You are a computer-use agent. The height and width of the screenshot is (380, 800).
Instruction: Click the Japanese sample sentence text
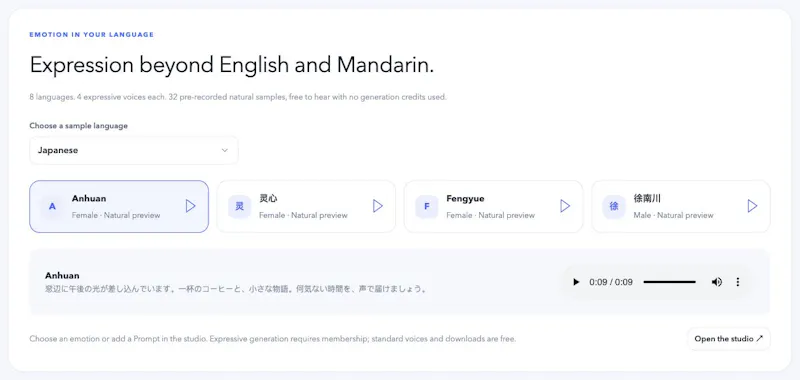pos(236,289)
